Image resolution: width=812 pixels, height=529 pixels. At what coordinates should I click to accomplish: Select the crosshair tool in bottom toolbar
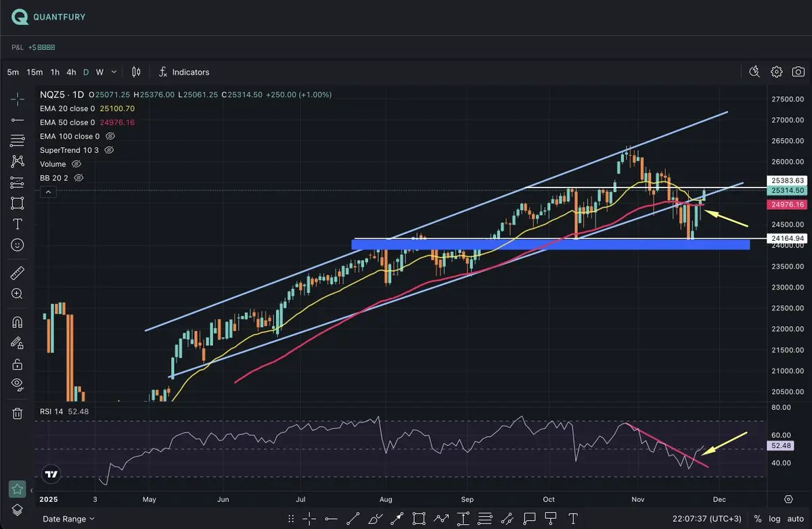pos(309,519)
